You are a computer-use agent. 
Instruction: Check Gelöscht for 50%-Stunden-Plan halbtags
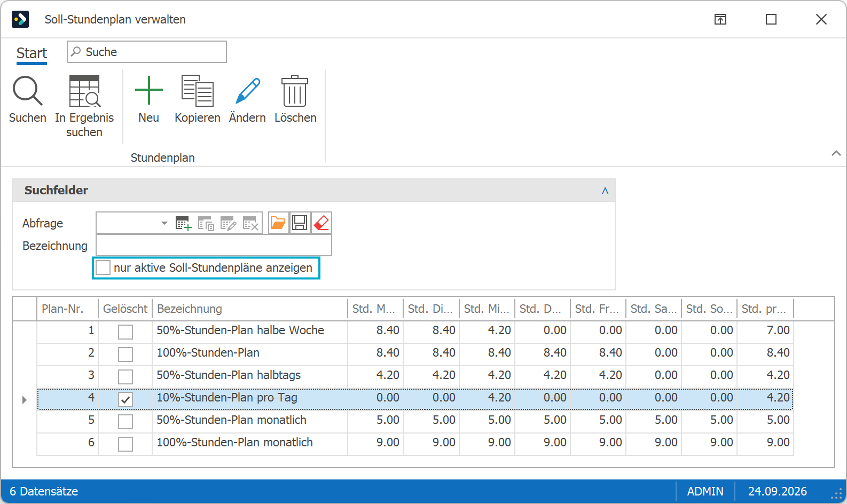pos(126,377)
